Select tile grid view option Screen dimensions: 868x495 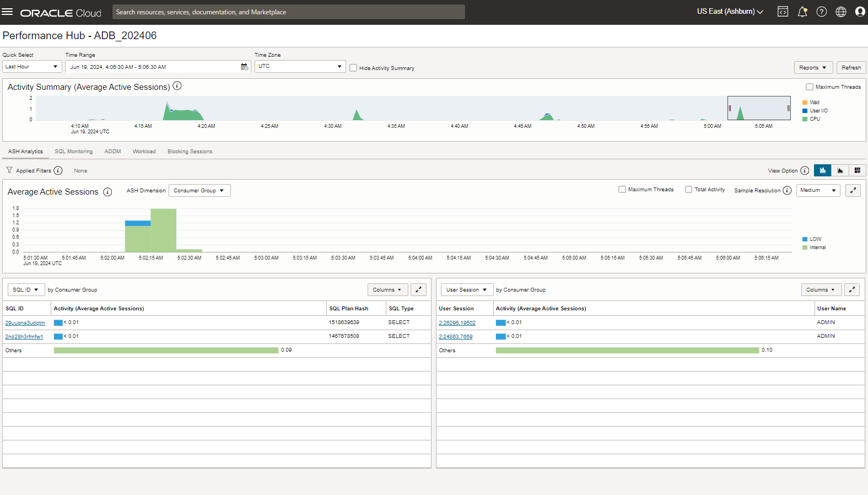857,170
